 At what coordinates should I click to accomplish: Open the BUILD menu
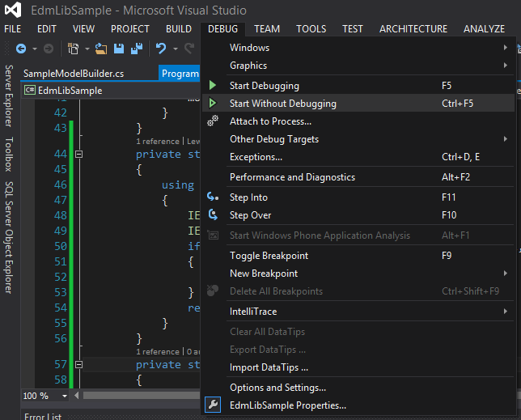point(179,29)
